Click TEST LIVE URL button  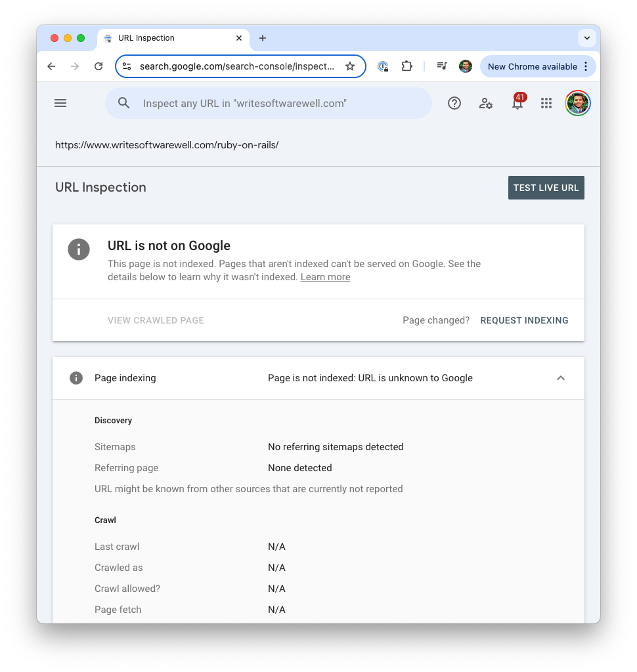coord(546,188)
